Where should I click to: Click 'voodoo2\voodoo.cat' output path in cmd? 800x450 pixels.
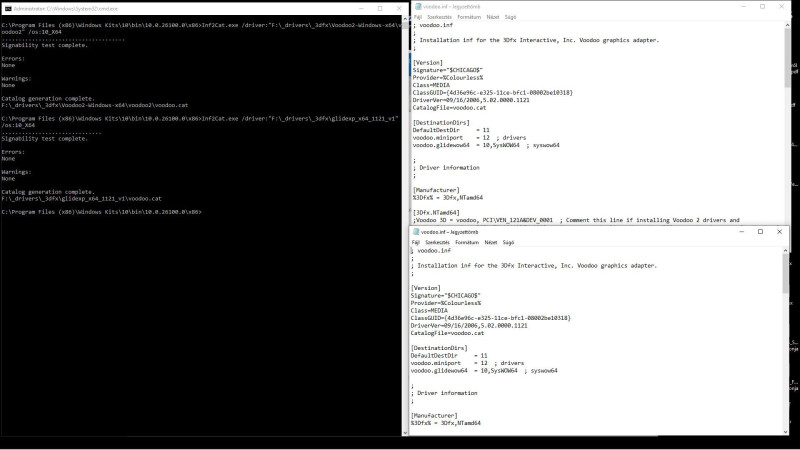pyautogui.click(x=95, y=105)
